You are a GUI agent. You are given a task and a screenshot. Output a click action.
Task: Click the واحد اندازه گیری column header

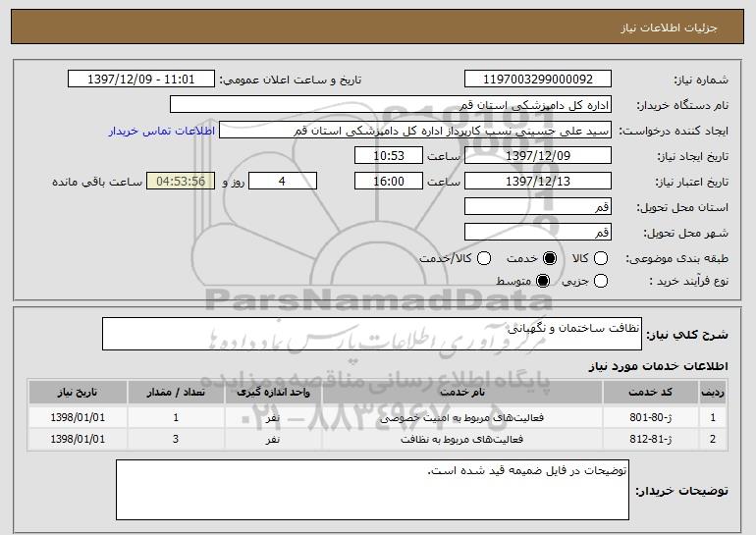[x=273, y=392]
